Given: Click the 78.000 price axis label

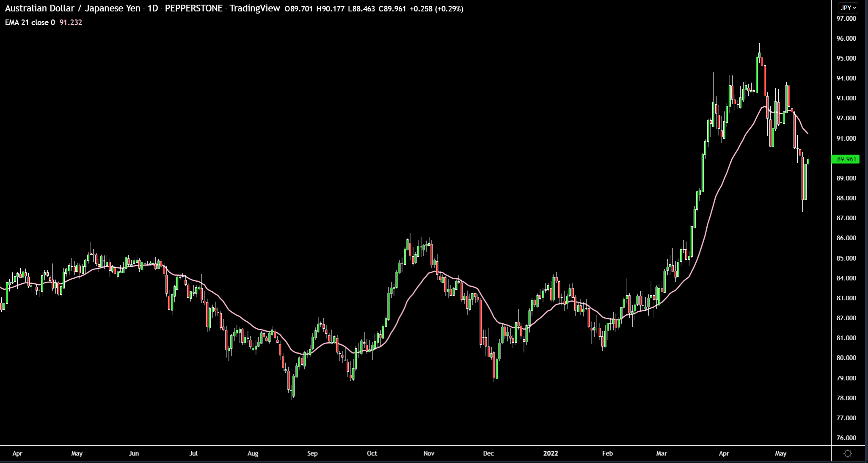Looking at the screenshot, I should click(x=846, y=398).
